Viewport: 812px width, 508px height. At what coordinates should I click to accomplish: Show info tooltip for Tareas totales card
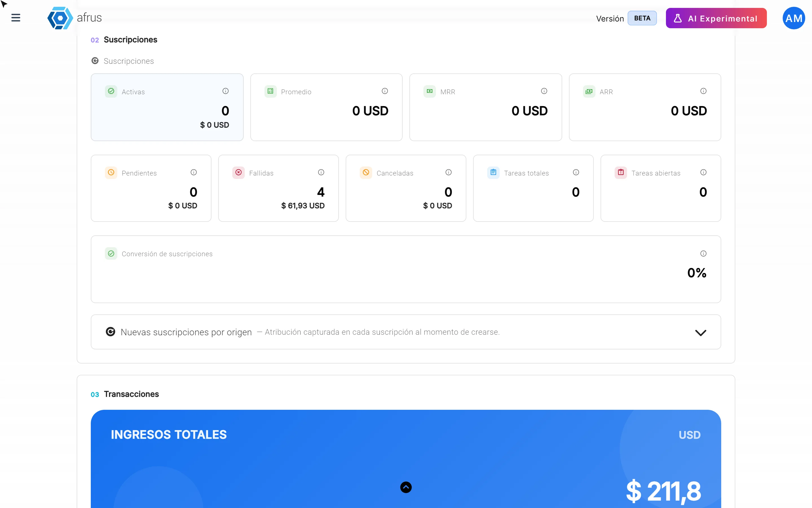click(x=576, y=172)
